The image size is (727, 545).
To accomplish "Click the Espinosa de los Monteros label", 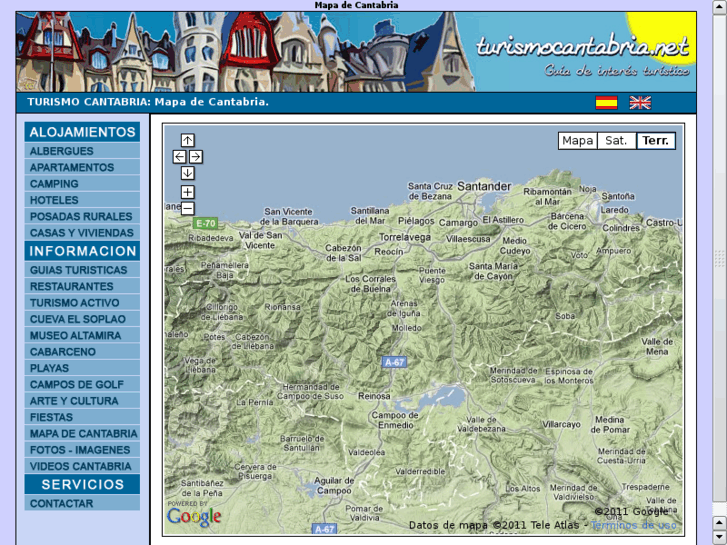I will [x=568, y=376].
